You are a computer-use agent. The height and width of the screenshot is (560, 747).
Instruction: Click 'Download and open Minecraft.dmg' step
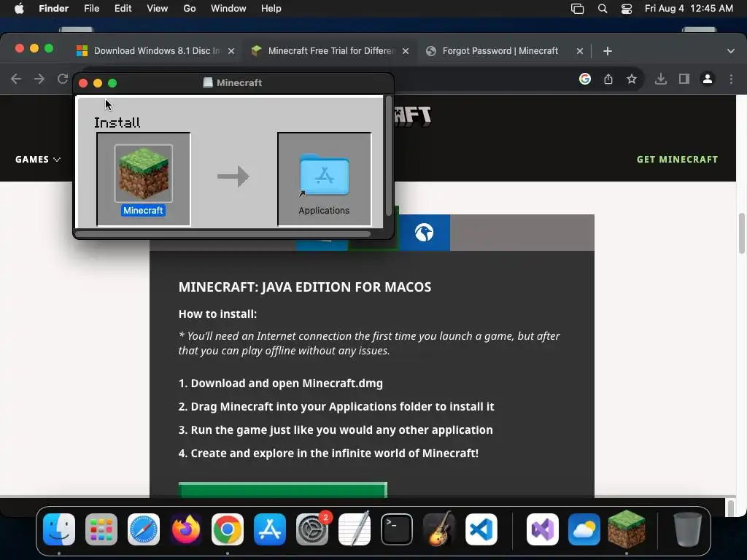point(287,384)
